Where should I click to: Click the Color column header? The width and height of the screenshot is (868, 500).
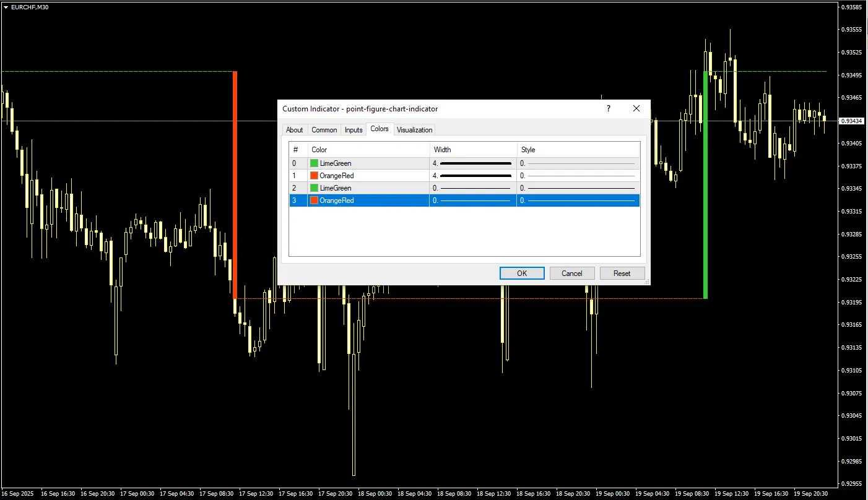368,150
